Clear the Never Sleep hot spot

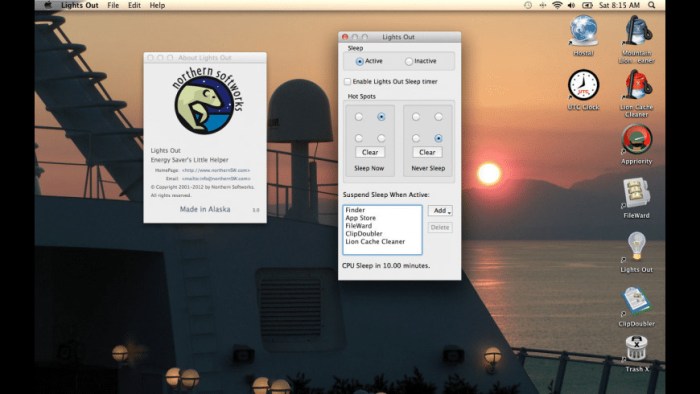427,153
